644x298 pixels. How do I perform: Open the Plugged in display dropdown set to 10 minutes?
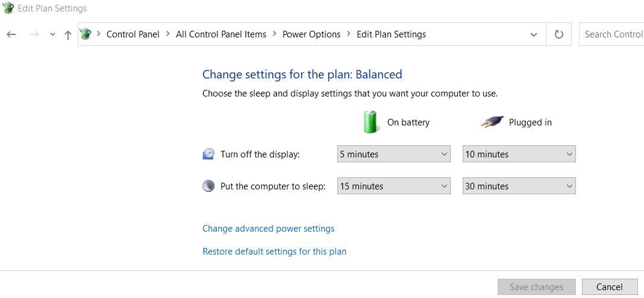tap(519, 154)
